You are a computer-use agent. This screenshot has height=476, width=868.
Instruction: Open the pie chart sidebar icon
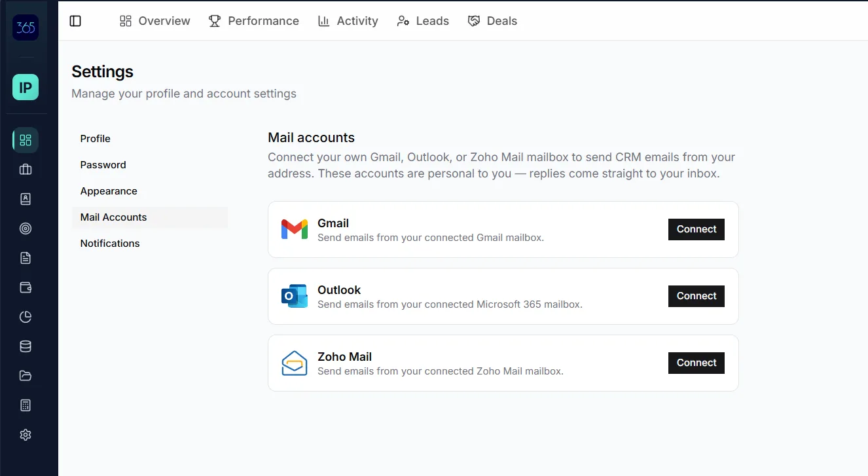click(x=26, y=317)
